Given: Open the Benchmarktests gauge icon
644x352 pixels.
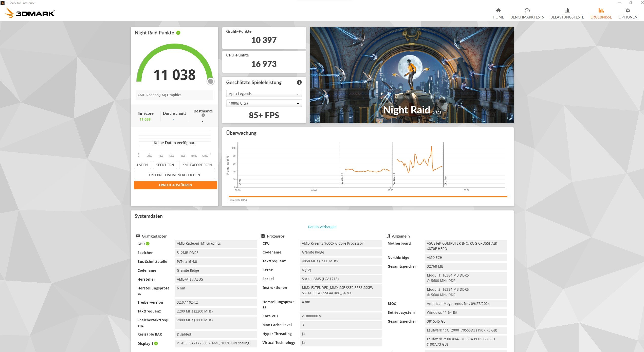Looking at the screenshot, I should click(x=527, y=10).
